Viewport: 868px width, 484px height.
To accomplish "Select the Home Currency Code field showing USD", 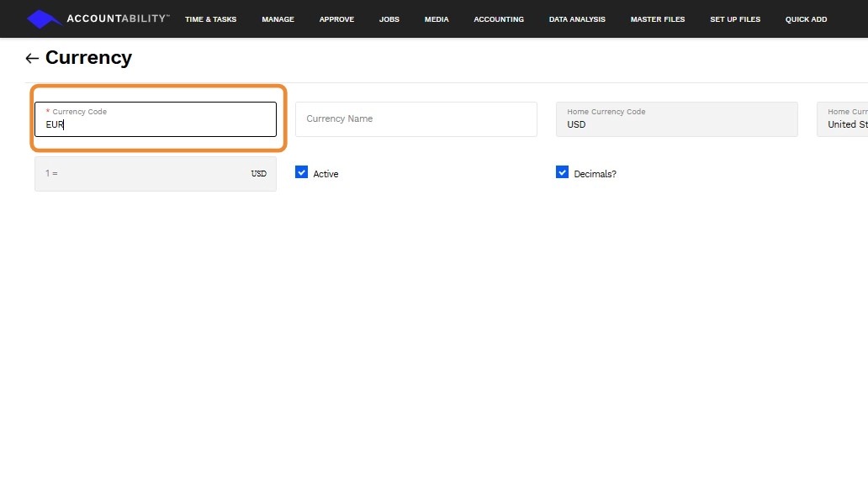I will pos(677,119).
